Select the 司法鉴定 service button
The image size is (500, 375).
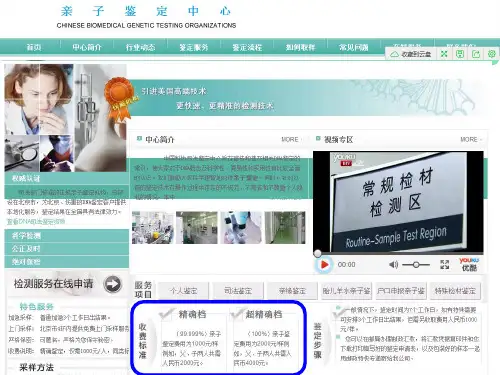(x=238, y=291)
